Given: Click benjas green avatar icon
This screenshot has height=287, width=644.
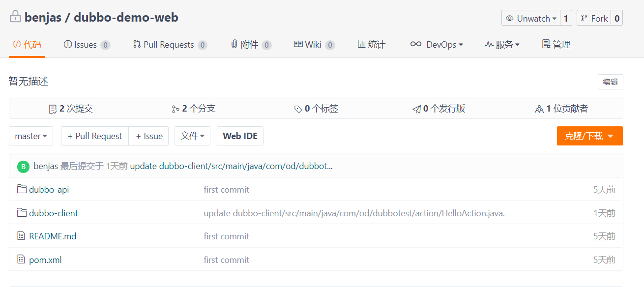Looking at the screenshot, I should click(x=23, y=167).
